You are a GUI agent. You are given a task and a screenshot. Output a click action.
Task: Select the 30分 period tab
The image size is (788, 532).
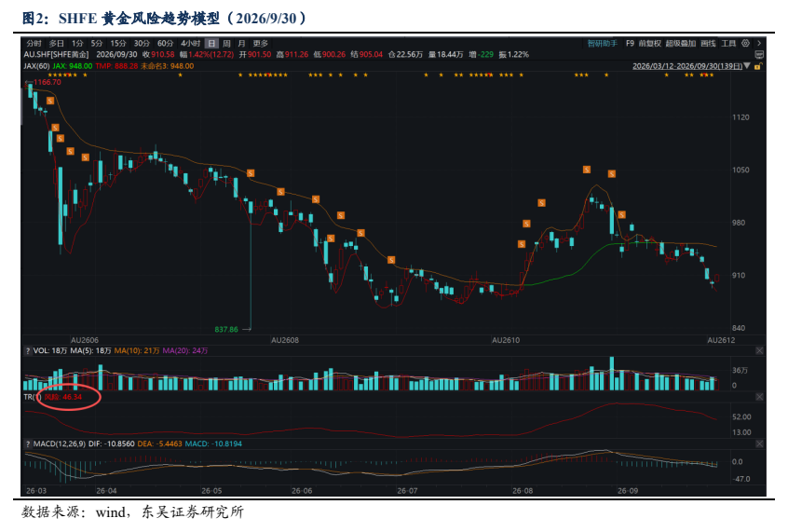pos(142,43)
